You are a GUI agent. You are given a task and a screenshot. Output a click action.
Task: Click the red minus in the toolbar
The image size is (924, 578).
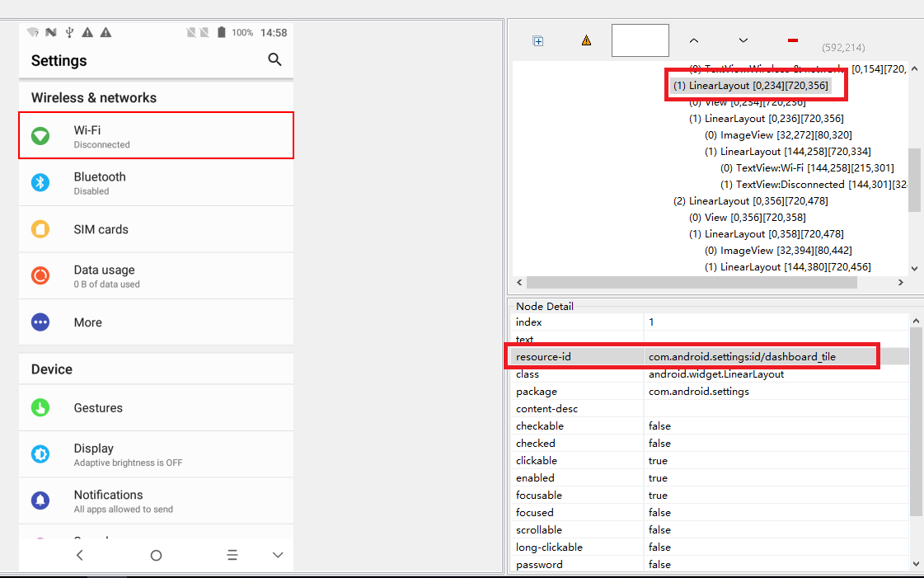tap(792, 38)
